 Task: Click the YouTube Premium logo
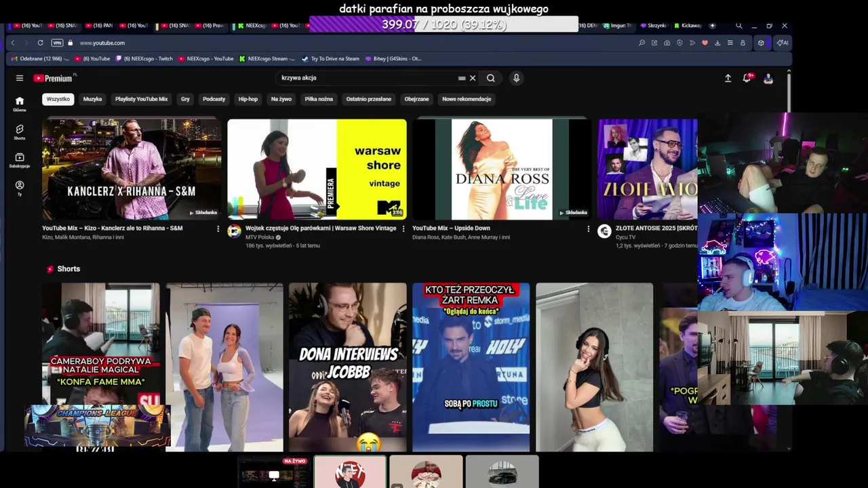coord(53,78)
